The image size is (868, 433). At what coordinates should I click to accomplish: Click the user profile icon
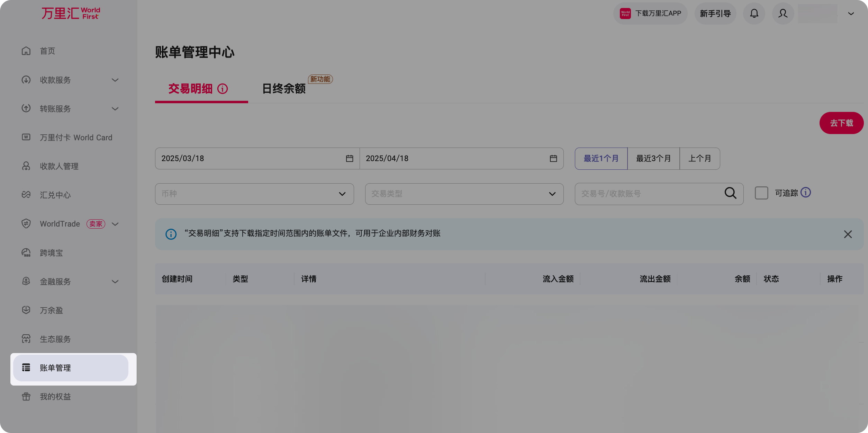point(783,14)
